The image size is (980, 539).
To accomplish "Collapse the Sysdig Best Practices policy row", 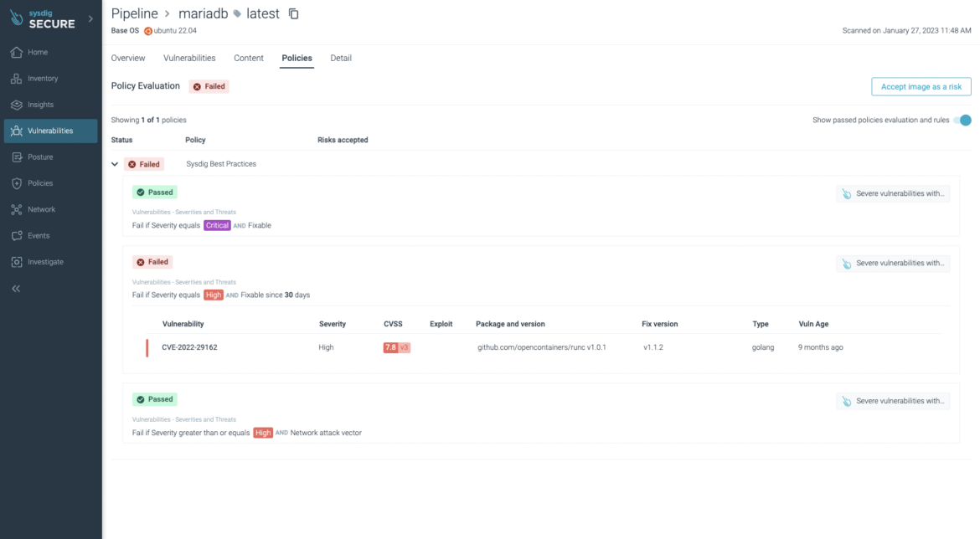I will tap(115, 164).
